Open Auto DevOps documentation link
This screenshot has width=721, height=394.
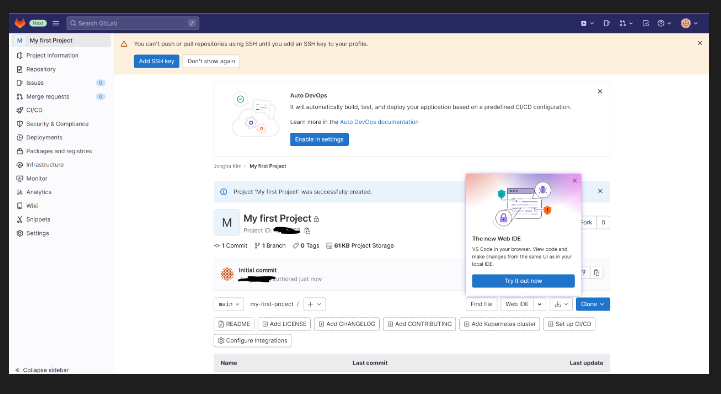tap(379, 122)
